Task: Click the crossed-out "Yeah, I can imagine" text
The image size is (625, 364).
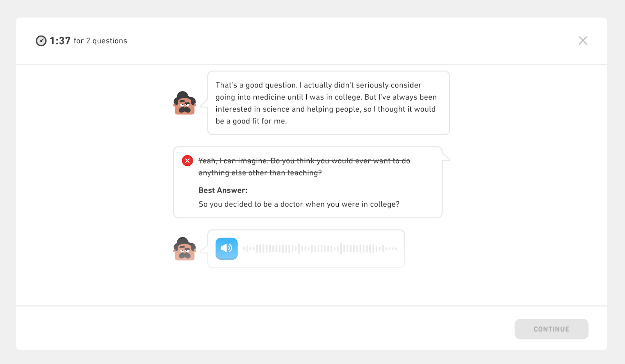Action: tap(304, 161)
